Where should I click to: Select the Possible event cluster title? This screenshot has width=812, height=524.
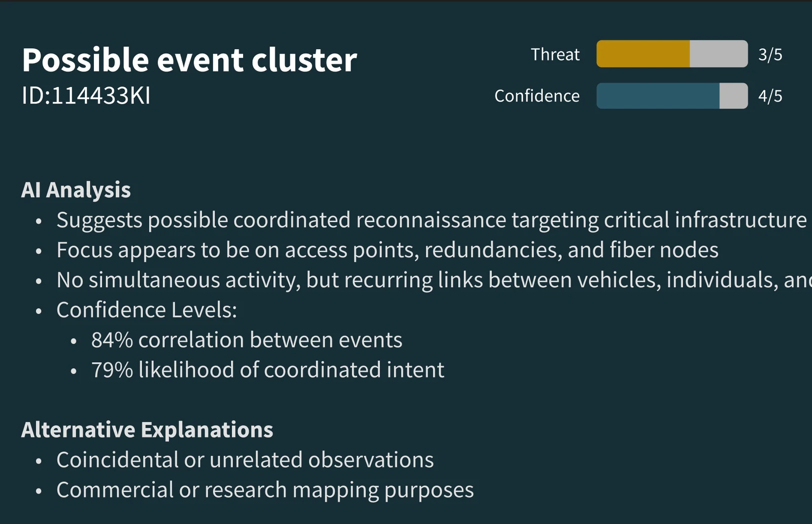click(189, 60)
